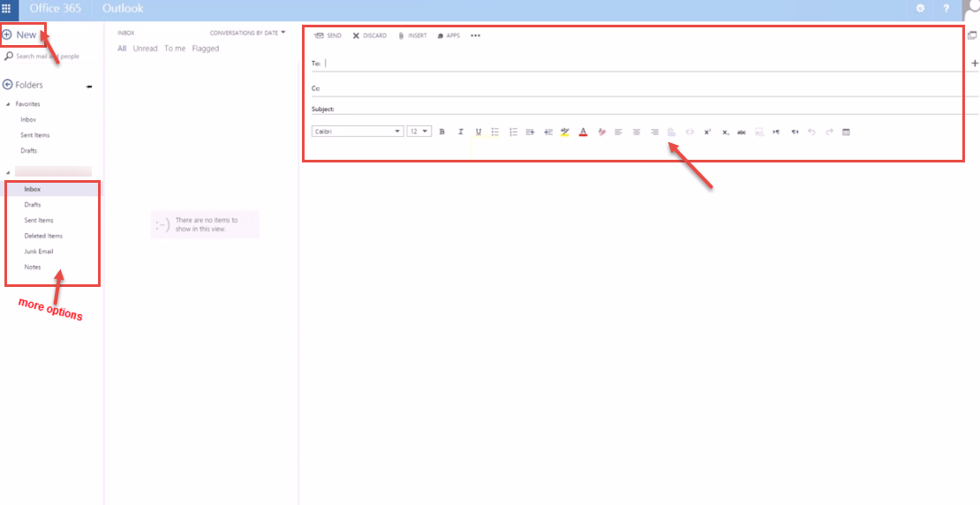
Task: Open help question mark menu
Action: tap(946, 9)
